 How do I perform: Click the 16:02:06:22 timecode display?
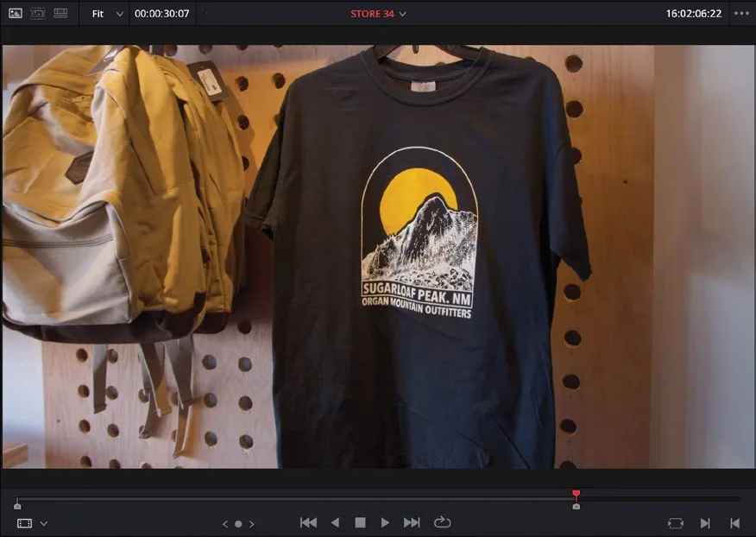[x=693, y=14]
